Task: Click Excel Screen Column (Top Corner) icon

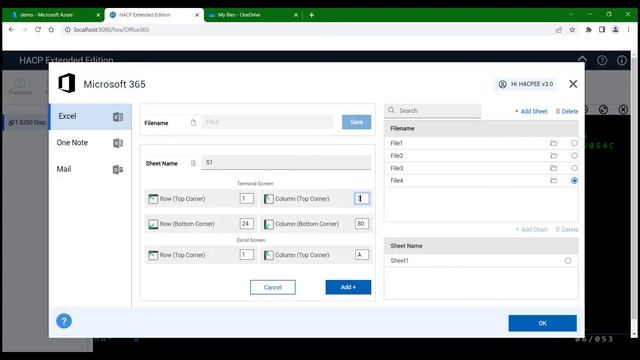Action: 268,255
